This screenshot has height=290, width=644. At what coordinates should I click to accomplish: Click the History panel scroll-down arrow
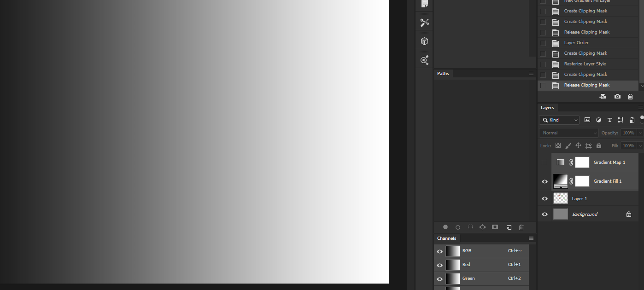(x=642, y=86)
